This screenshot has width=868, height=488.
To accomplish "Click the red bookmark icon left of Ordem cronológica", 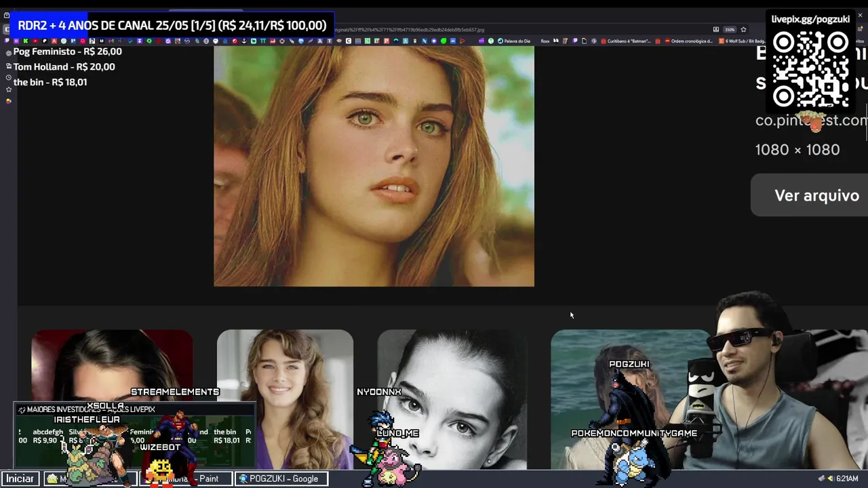I will coord(667,41).
